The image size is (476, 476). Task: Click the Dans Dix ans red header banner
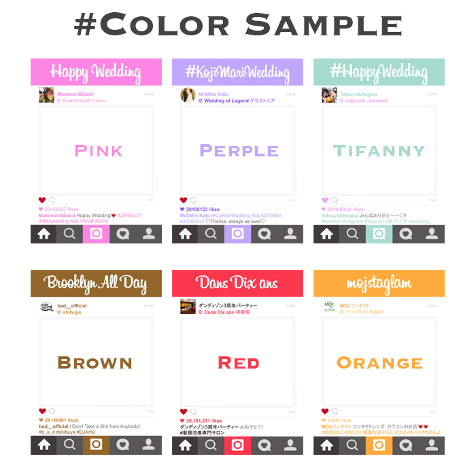coord(237,284)
